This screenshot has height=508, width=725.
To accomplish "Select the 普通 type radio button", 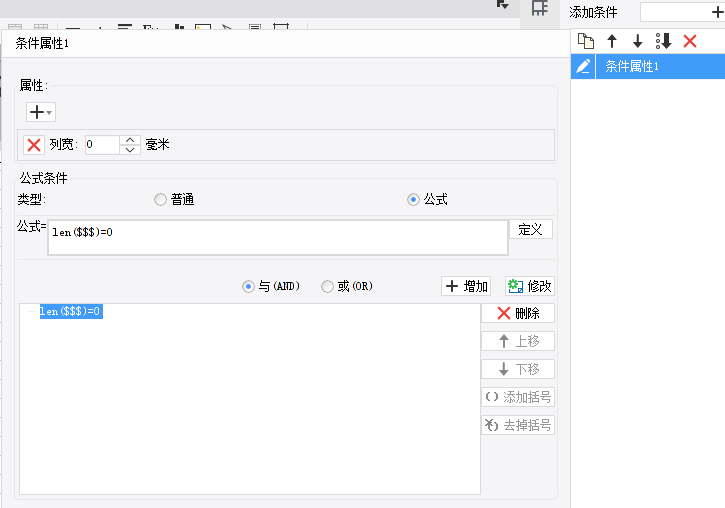I will pos(160,200).
